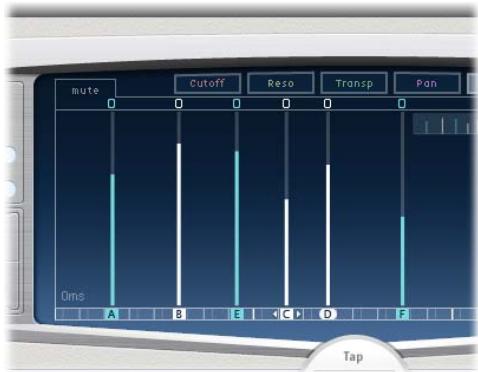This screenshot has height=372, width=478.
Task: Open the mute tab
Action: click(x=85, y=89)
